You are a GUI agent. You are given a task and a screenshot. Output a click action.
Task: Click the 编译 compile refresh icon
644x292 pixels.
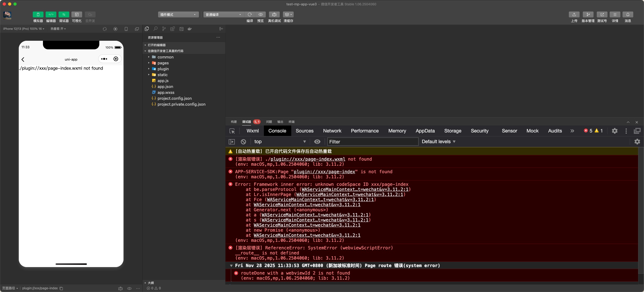click(250, 14)
